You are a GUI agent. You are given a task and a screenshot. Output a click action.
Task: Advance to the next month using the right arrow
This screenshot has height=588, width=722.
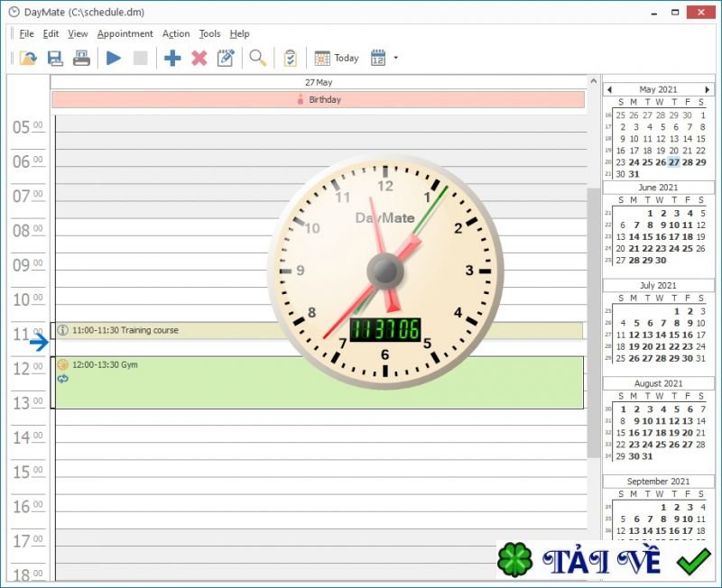click(x=707, y=89)
